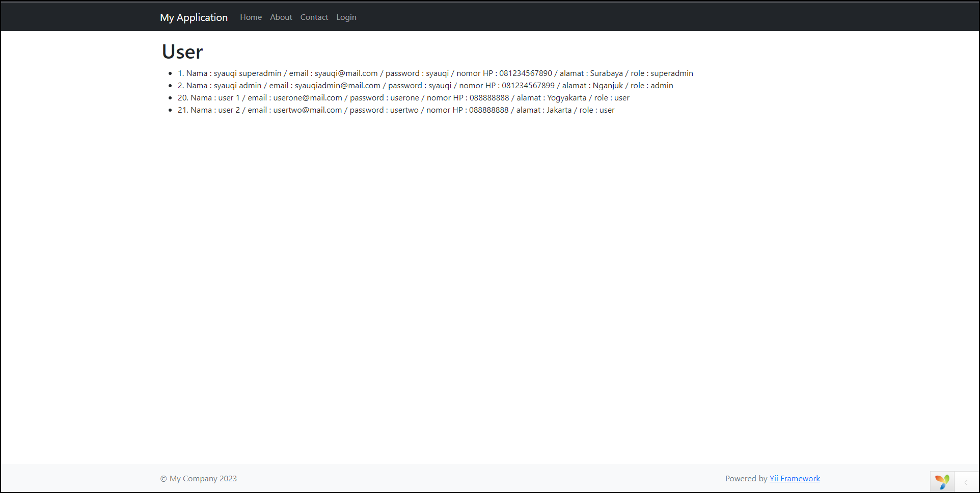Click the My Company 2023 footer text
Viewport: 980px width, 493px height.
[198, 478]
